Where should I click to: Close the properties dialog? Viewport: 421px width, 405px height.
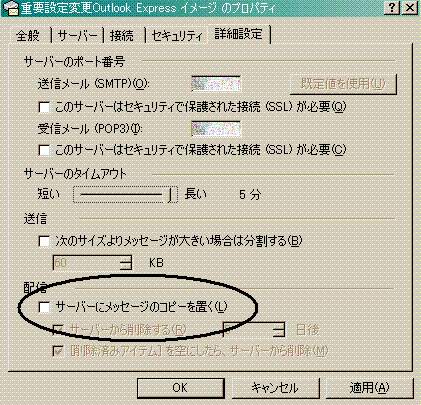409,8
